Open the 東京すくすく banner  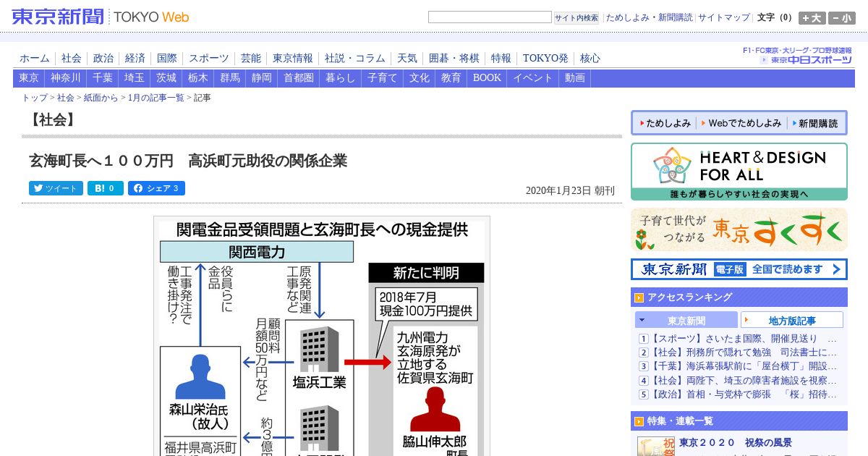tap(739, 229)
